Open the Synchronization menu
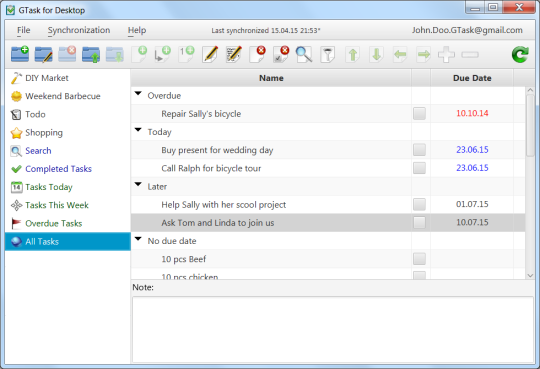 pos(79,30)
